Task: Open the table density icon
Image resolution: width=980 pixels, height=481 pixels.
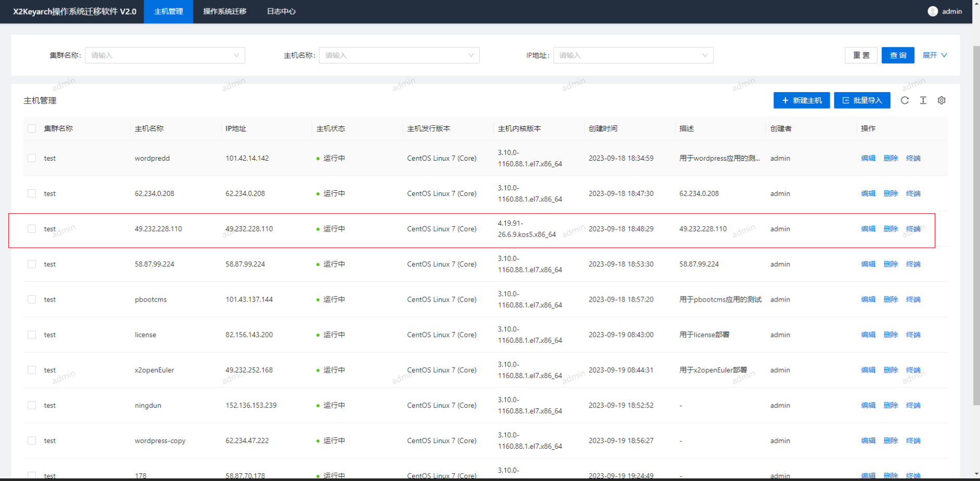Action: [x=923, y=100]
